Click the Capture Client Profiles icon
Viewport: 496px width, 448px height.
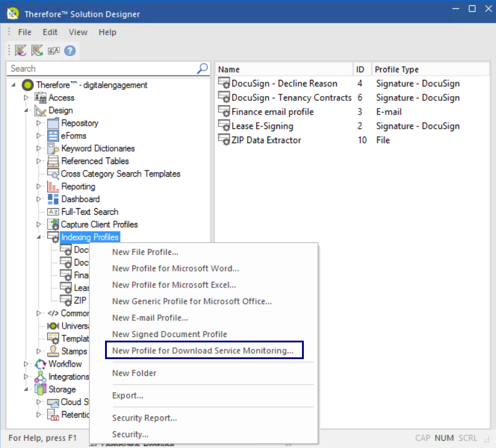pyautogui.click(x=53, y=224)
